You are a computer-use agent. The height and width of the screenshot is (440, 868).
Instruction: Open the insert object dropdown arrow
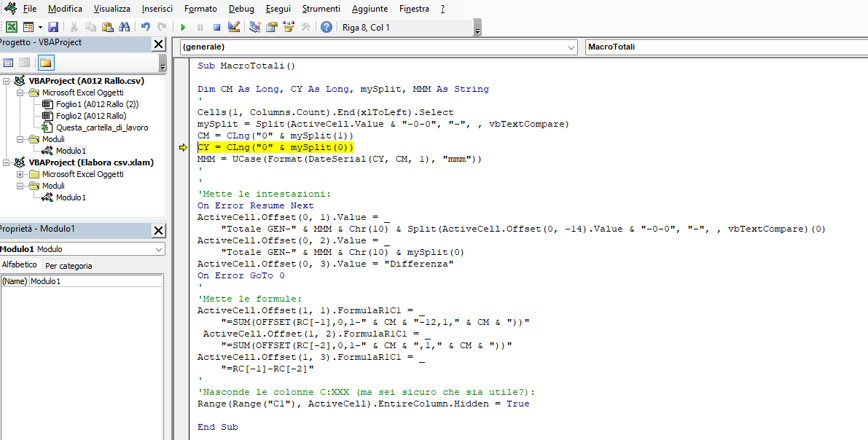click(x=40, y=27)
